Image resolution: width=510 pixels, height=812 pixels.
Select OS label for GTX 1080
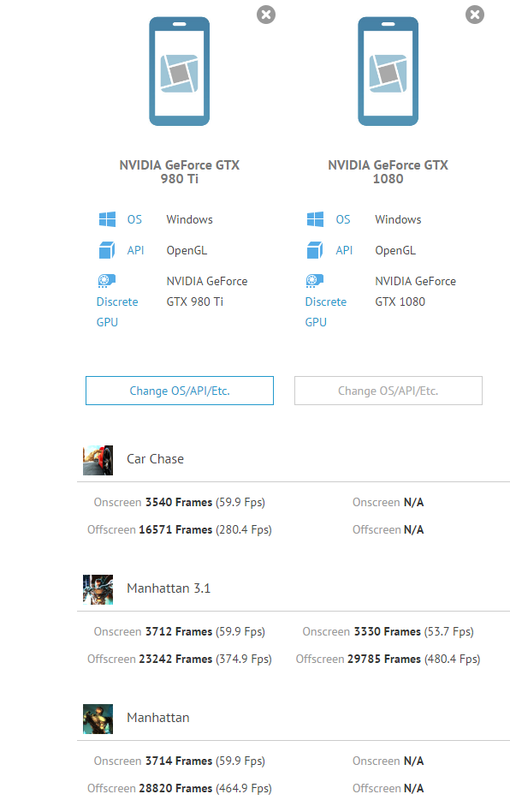343,219
